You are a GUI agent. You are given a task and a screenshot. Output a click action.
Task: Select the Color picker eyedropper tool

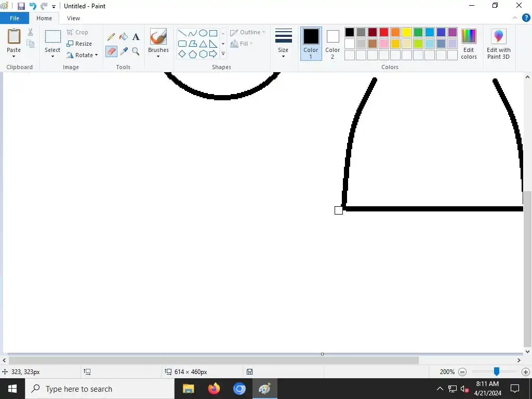pos(124,51)
